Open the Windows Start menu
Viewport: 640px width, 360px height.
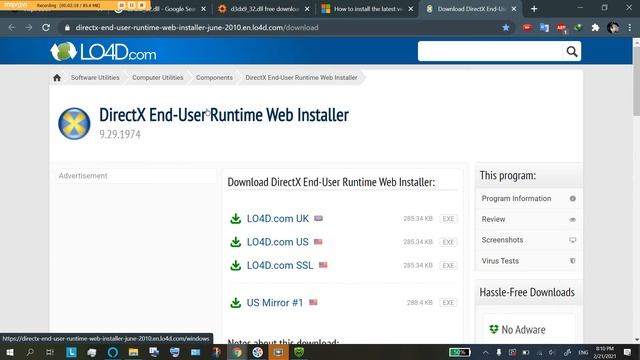pyautogui.click(x=9, y=352)
